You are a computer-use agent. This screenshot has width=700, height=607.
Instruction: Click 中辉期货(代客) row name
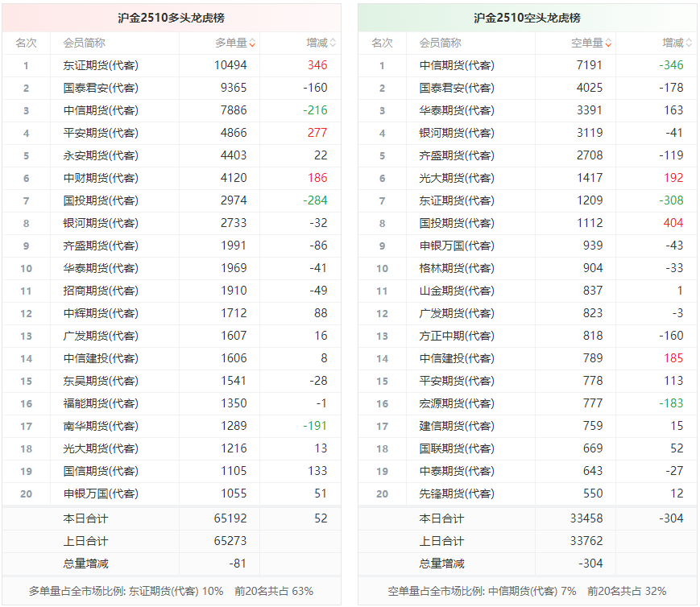pos(101,313)
